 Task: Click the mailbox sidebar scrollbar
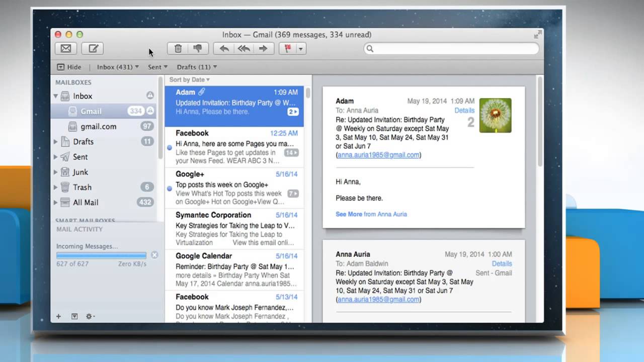(160, 119)
